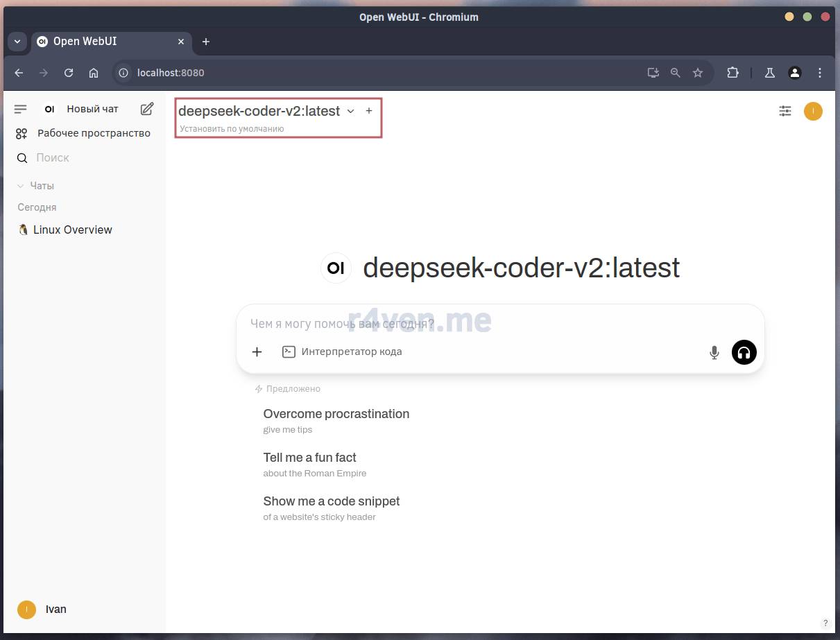This screenshot has width=840, height=640.
Task: Toggle the sidebar with hamburger icon
Action: (21, 109)
